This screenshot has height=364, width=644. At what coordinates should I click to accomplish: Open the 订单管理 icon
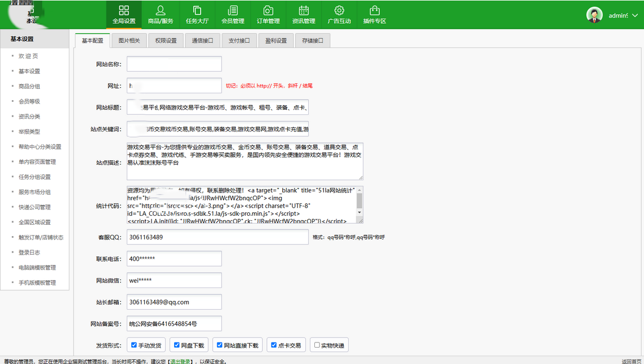click(x=268, y=15)
